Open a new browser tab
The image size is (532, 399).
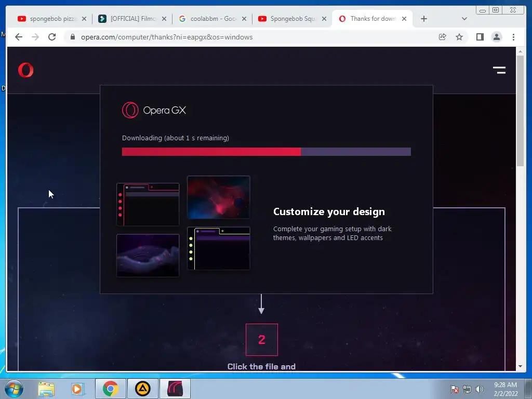[424, 19]
